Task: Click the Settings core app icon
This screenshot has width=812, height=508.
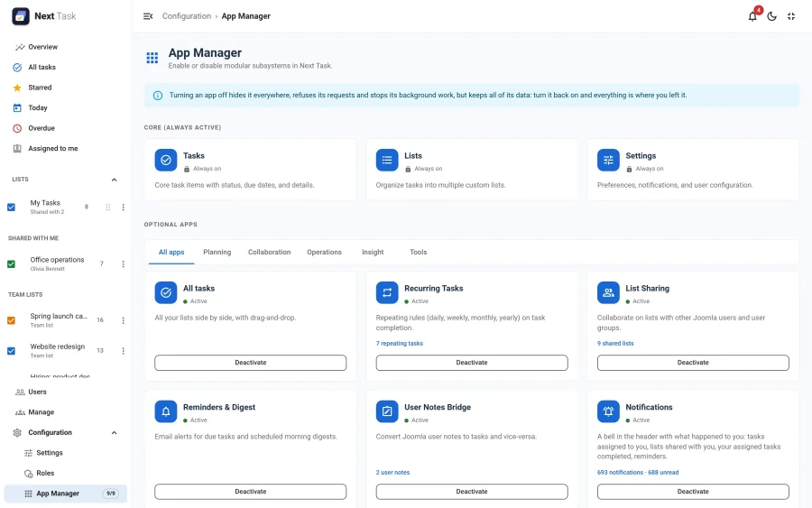Action: [608, 160]
